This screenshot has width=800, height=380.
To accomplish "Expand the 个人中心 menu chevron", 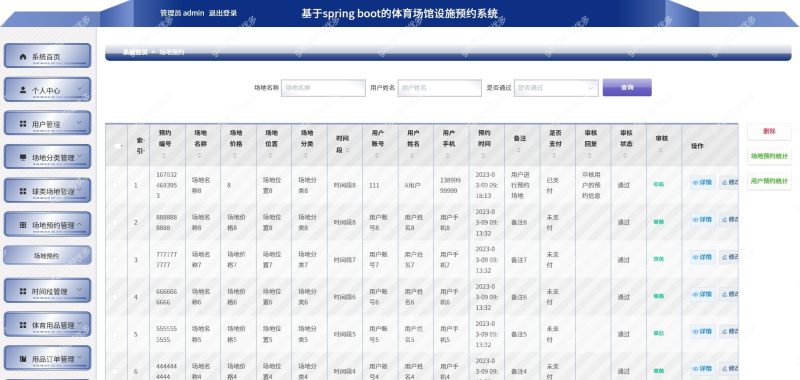I will 79,89.
